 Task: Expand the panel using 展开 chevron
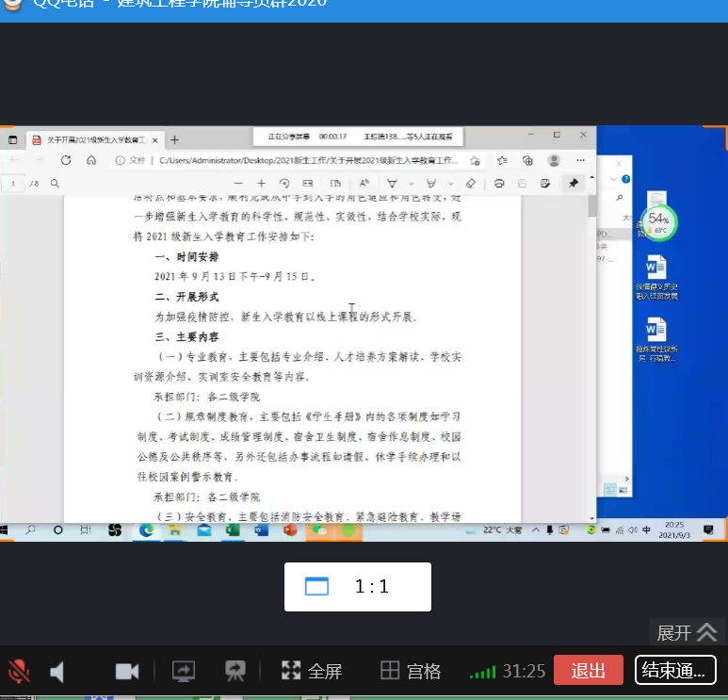(x=688, y=632)
